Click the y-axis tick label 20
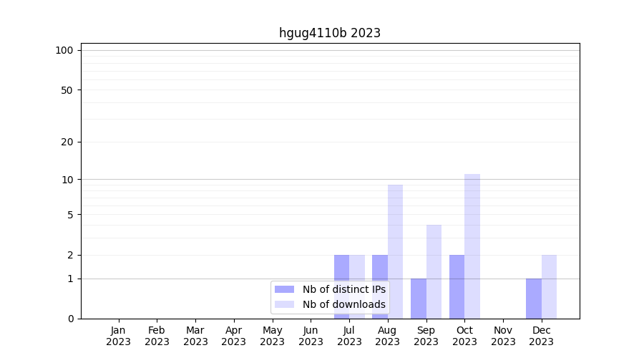Screen dimensions: 644x358 (x=67, y=142)
